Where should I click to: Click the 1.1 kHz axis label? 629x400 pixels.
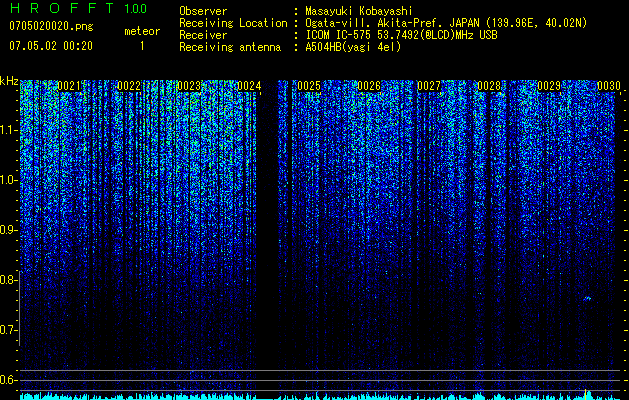tap(7, 130)
